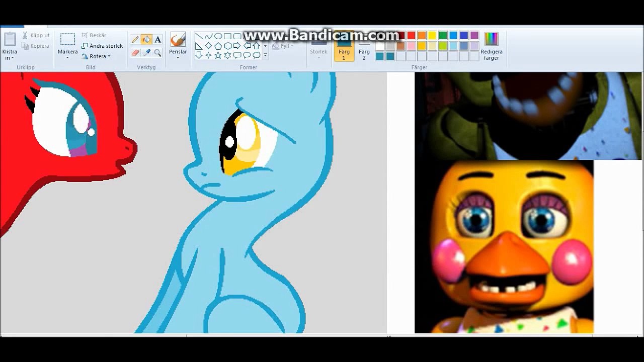The image size is (644, 362).
Task: Choose the down arrow shape
Action: pos(199,55)
